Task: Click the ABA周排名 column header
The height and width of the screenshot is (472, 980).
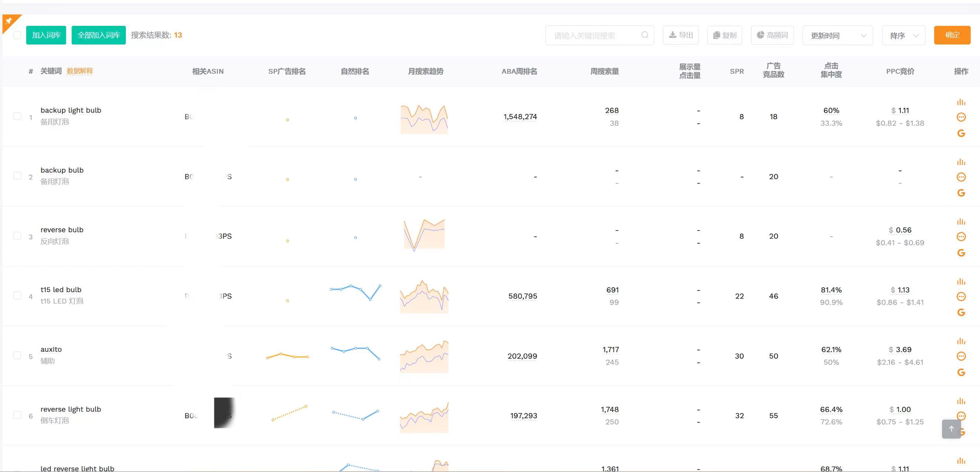Action: click(519, 71)
